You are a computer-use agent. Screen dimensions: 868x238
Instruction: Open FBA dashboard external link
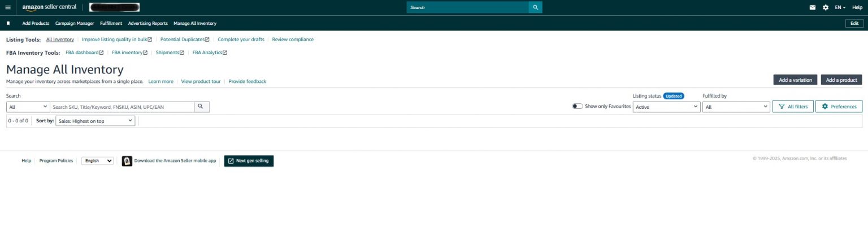click(85, 52)
